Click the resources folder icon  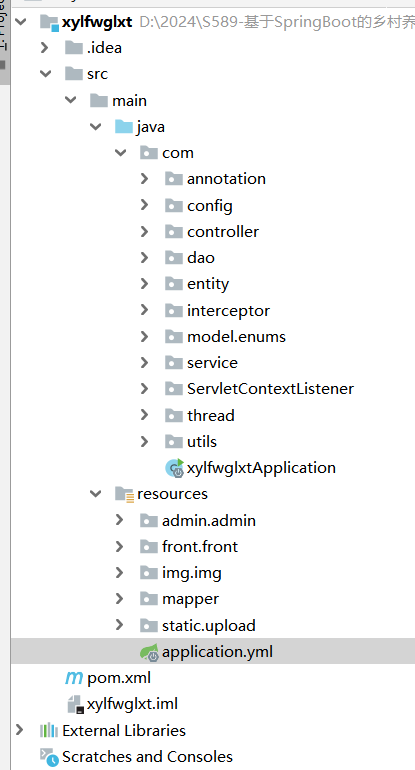(124, 495)
